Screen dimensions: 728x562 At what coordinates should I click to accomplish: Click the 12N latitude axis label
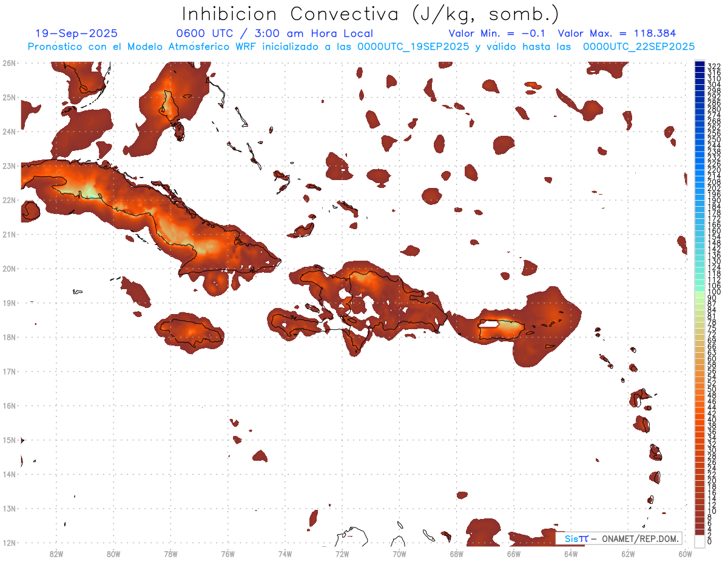(x=9, y=543)
